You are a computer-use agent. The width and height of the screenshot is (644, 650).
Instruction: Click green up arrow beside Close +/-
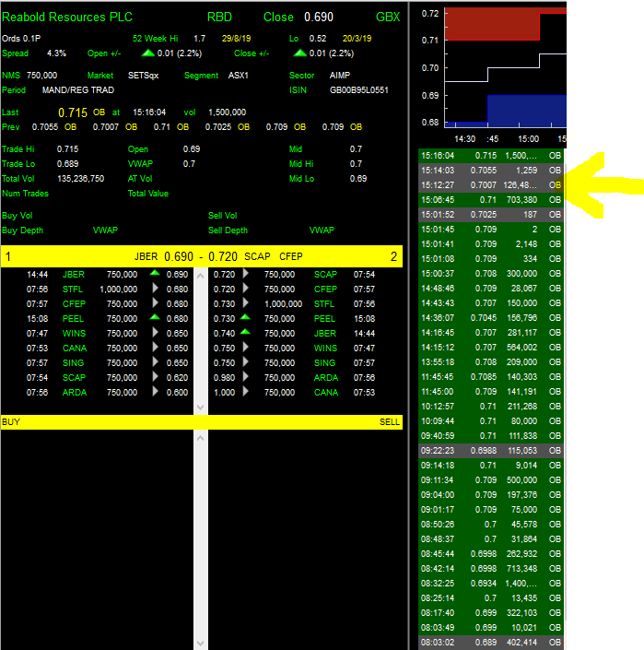[x=299, y=53]
